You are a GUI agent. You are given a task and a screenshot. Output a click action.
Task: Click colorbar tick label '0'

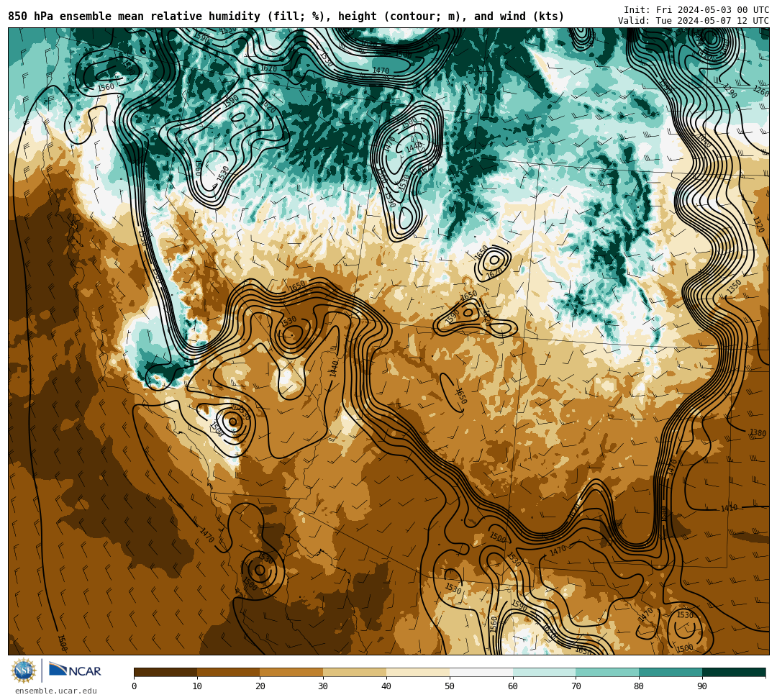click(x=135, y=686)
